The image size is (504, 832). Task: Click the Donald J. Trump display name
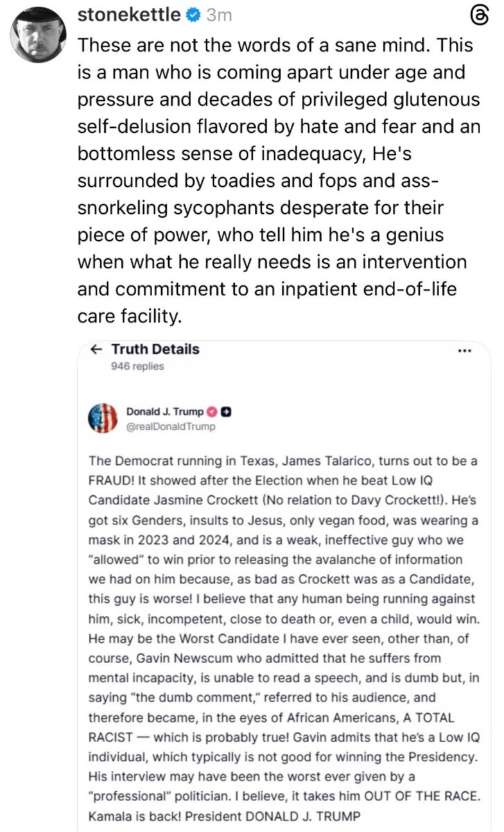coord(165,412)
